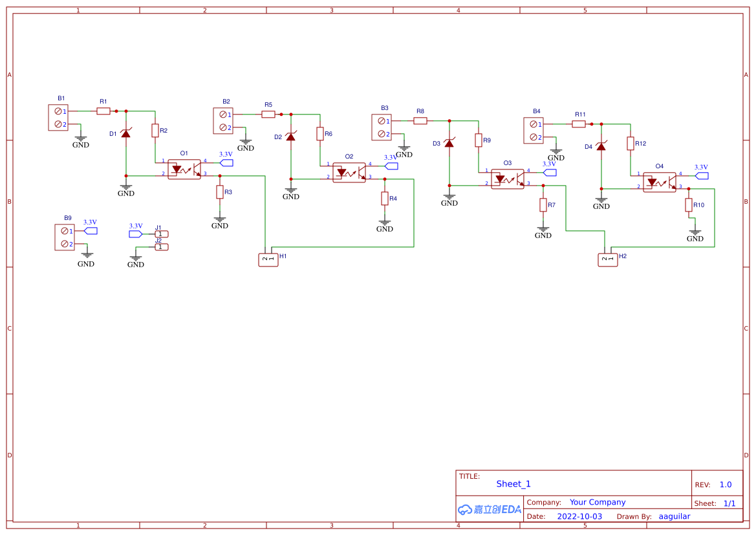The width and height of the screenshot is (756, 535).
Task: Select the O1 optocoupler symbol
Action: tap(184, 169)
